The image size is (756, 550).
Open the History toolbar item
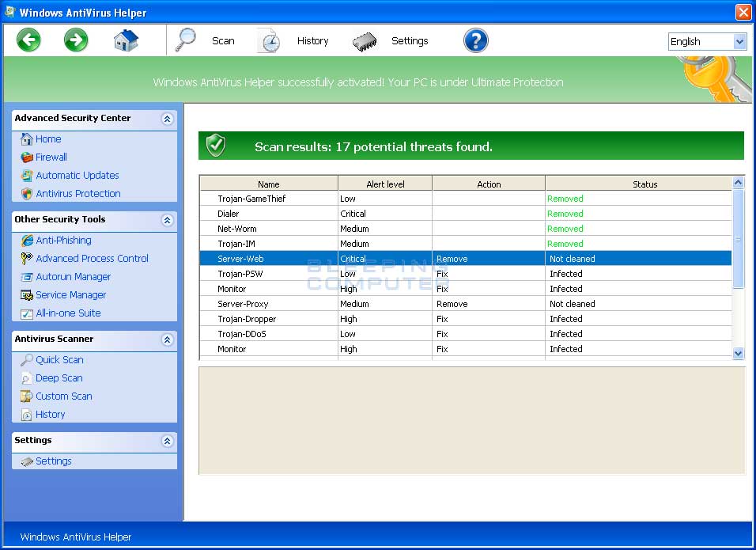(x=313, y=41)
